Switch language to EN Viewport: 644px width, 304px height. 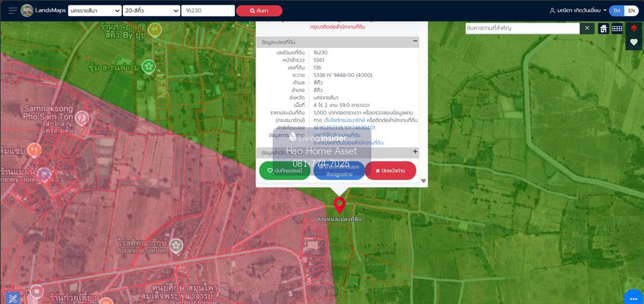pos(631,11)
